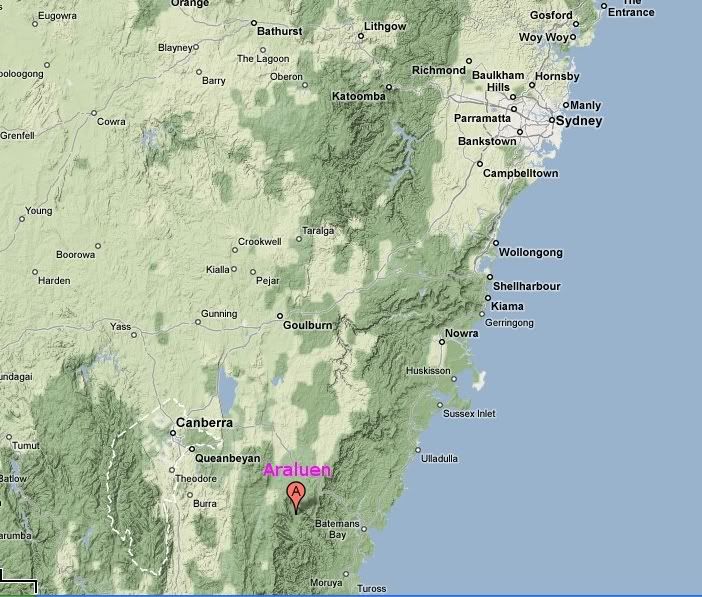Click the Boorowa label
Image resolution: width=702 pixels, height=597 pixels.
pos(76,255)
